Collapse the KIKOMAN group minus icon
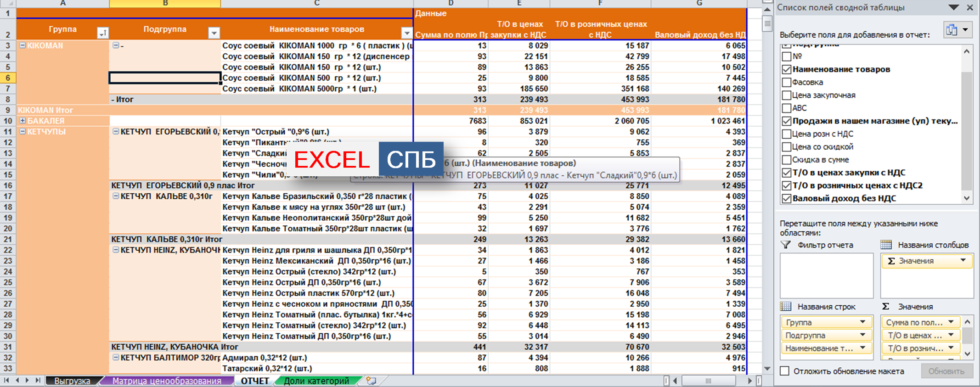The width and height of the screenshot is (980, 387). point(22,45)
